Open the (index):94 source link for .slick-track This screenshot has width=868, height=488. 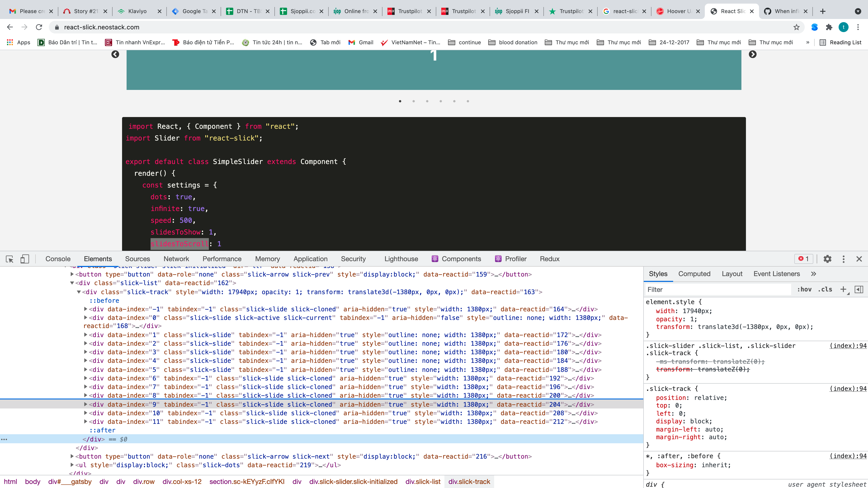(x=848, y=388)
